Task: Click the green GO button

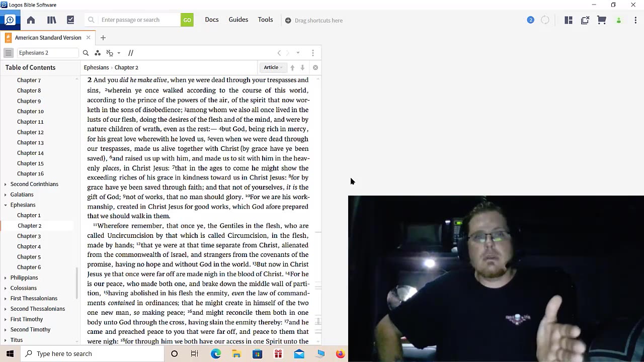Action: tap(187, 20)
